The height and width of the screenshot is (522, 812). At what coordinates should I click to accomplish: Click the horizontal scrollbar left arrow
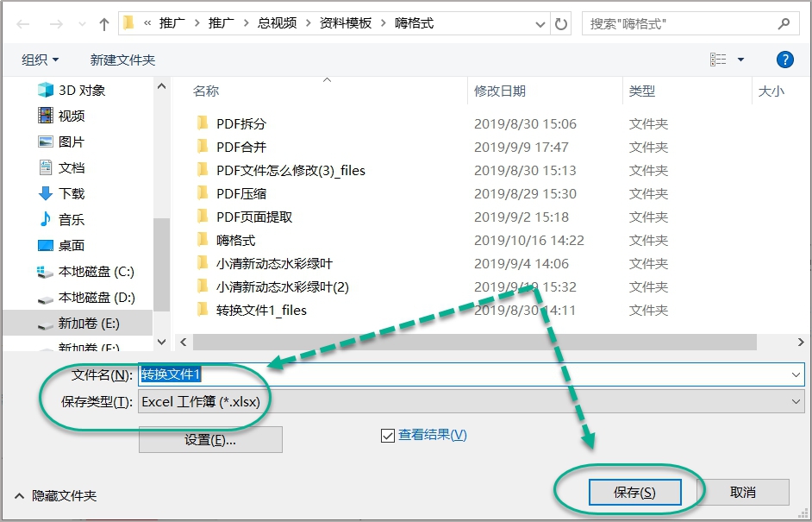click(x=184, y=343)
